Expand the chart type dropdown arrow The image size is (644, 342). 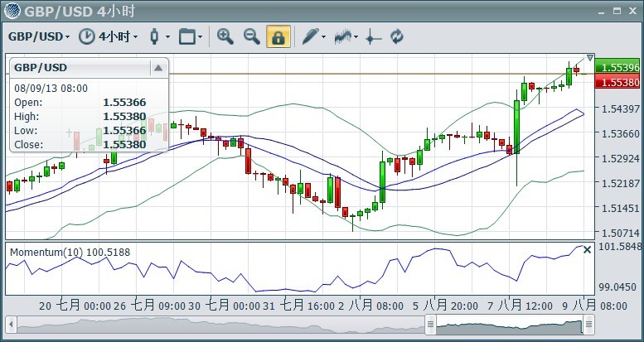coord(167,37)
